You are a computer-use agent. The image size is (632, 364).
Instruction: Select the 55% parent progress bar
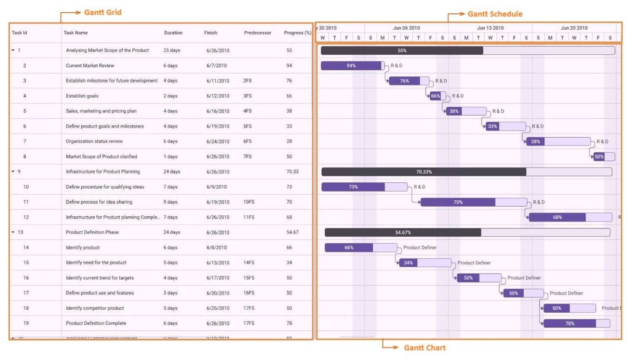point(468,50)
